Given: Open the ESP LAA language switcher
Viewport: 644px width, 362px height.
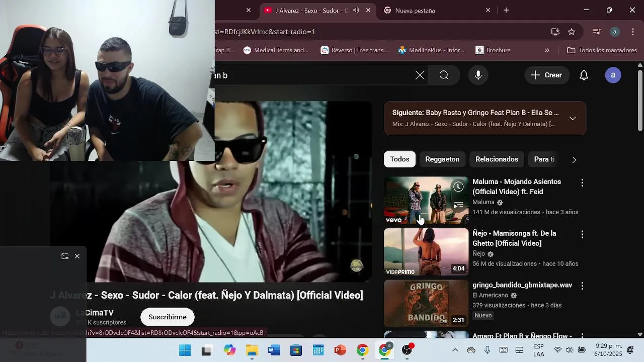Looking at the screenshot, I should tap(539, 350).
